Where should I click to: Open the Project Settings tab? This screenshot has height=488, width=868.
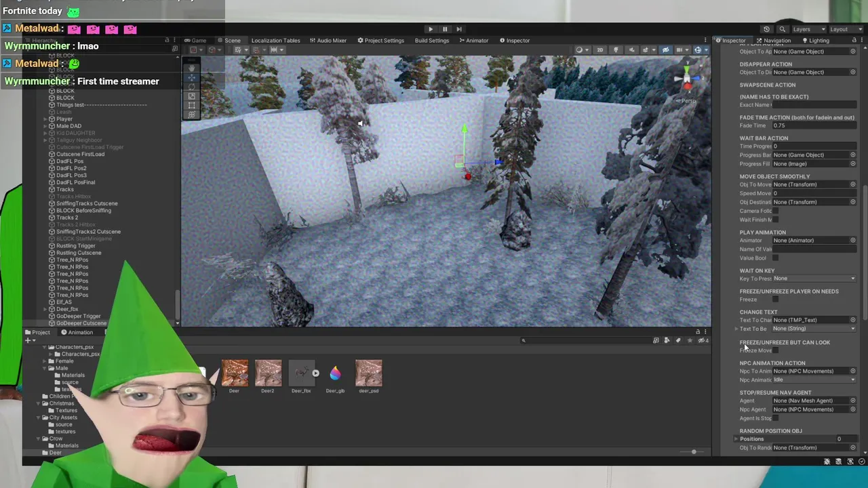pos(381,41)
